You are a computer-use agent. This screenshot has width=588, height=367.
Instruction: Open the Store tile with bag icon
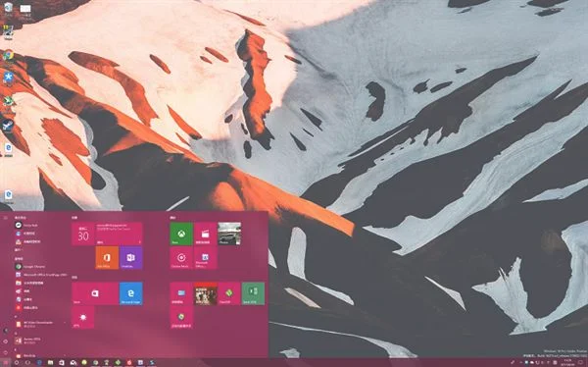coord(95,293)
